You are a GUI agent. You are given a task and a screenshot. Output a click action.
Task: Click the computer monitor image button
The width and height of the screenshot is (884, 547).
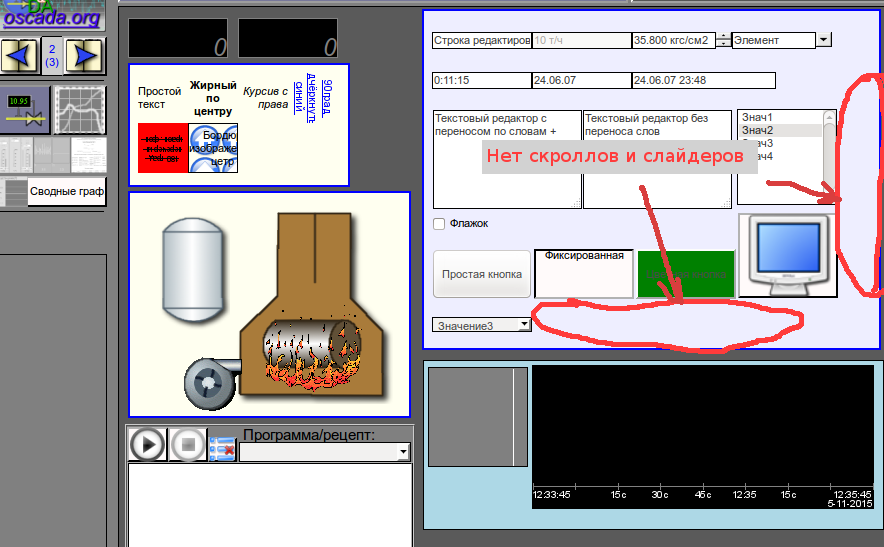click(x=787, y=255)
